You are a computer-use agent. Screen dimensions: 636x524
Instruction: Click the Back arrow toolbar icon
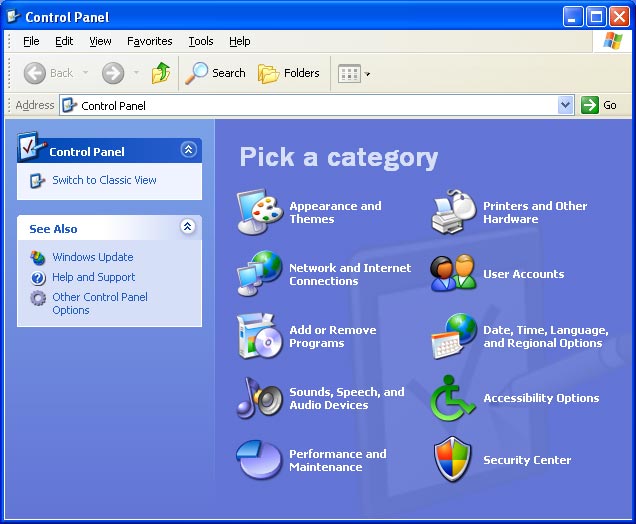35,73
